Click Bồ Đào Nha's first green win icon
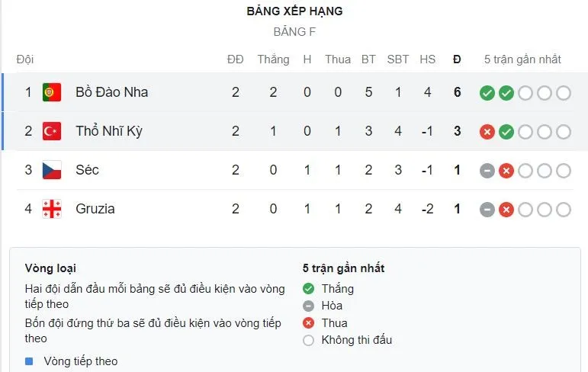 (x=487, y=93)
